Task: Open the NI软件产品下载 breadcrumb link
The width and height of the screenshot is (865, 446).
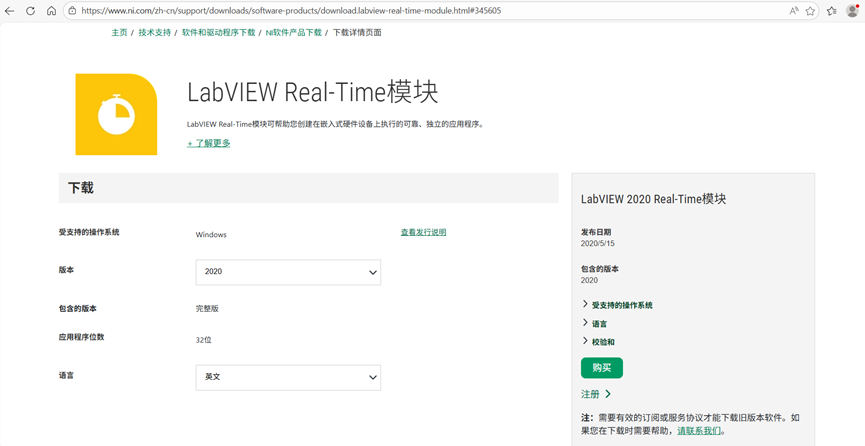Action: [293, 33]
